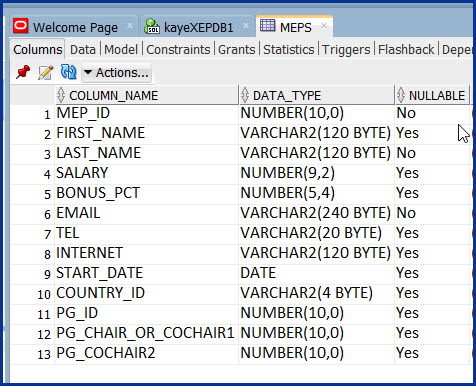
Task: Click the nullable No cell for EMAIL
Action: point(432,214)
